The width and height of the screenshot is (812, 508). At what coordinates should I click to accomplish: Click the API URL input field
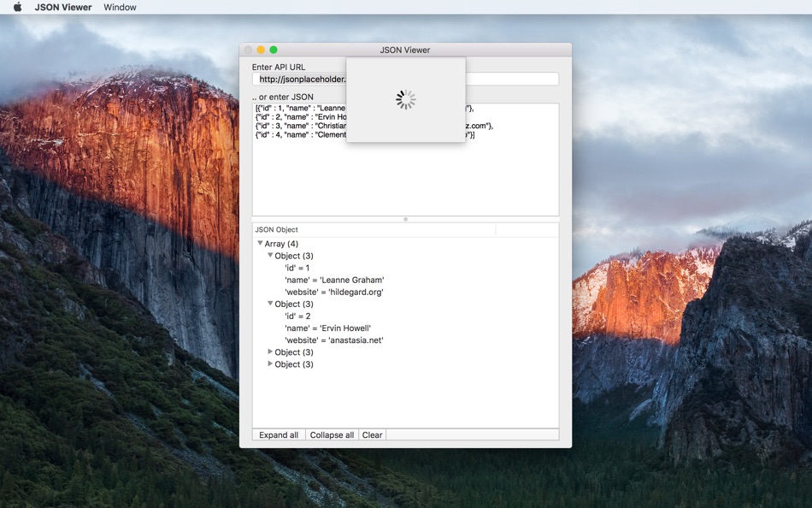click(x=405, y=79)
